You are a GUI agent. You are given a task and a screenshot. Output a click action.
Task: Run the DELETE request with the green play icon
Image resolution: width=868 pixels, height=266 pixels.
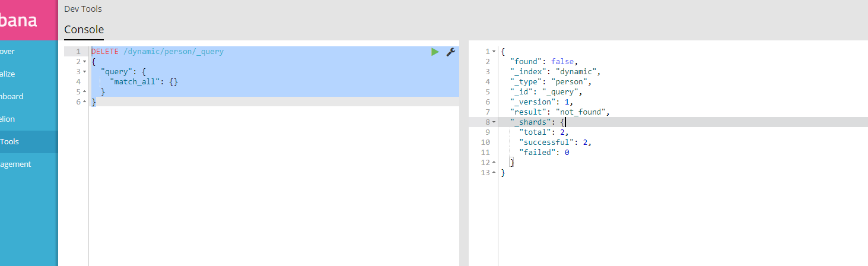coord(435,52)
